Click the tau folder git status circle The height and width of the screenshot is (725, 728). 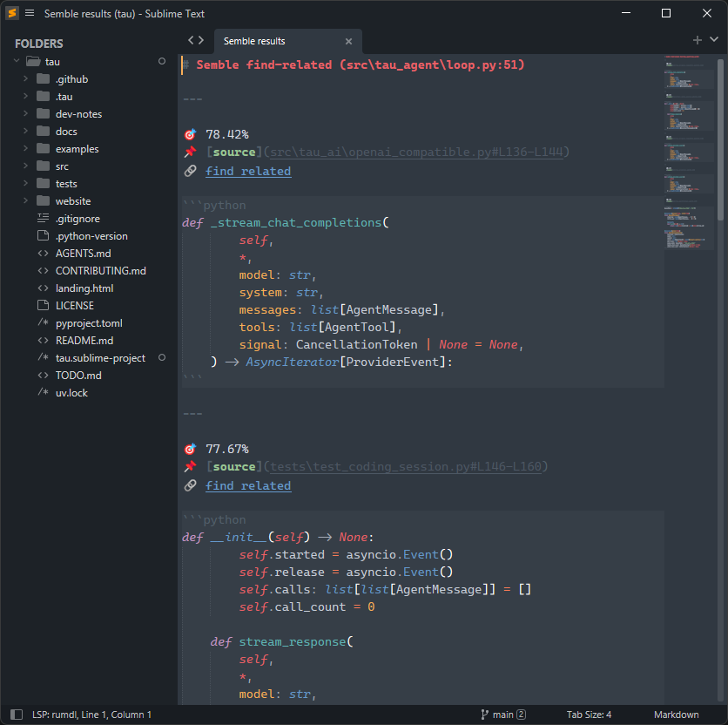[x=162, y=61]
